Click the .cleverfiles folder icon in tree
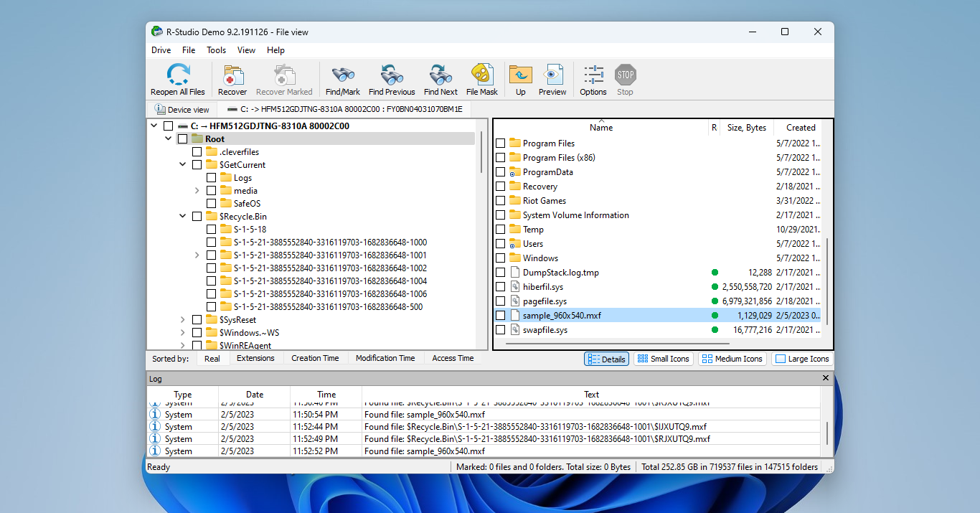This screenshot has height=513, width=980. pyautogui.click(x=212, y=152)
